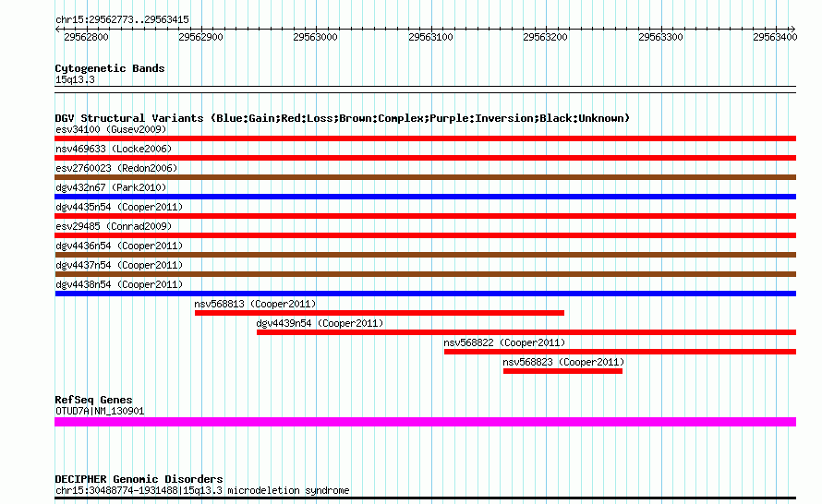Click the black DECIPHER microdeletion bar
The width and height of the screenshot is (822, 504).
[425, 498]
